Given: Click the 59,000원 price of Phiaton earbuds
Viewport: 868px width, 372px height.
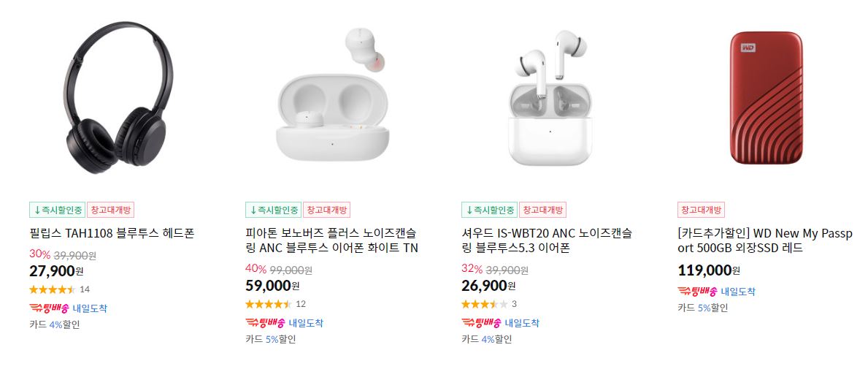Looking at the screenshot, I should (272, 286).
